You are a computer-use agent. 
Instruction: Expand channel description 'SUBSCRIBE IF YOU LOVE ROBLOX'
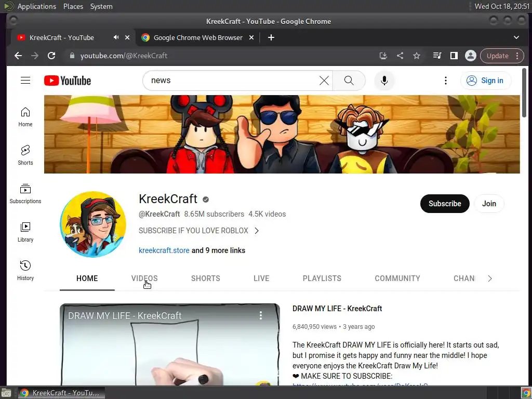coord(199,231)
